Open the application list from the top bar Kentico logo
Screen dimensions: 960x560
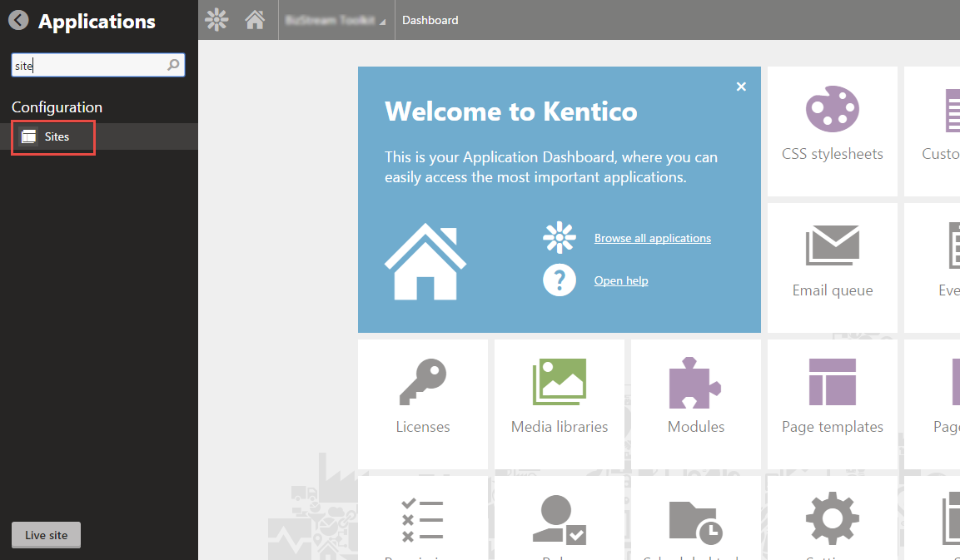tap(216, 20)
